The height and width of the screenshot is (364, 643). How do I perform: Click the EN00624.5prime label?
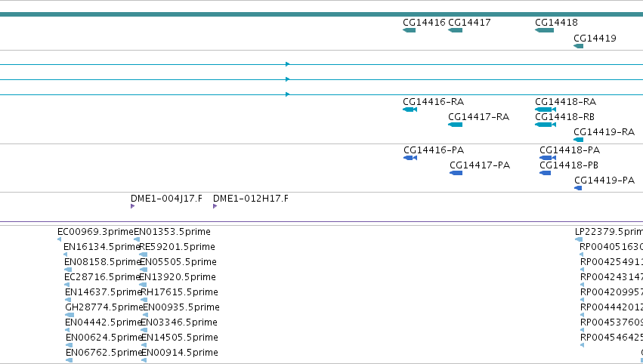coord(104,338)
